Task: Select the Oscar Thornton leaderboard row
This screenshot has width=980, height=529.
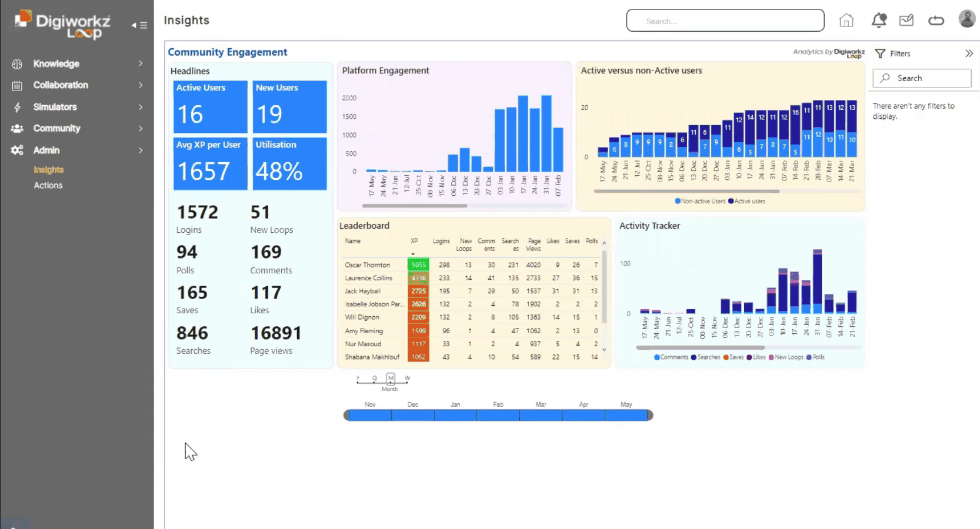Action: 471,265
